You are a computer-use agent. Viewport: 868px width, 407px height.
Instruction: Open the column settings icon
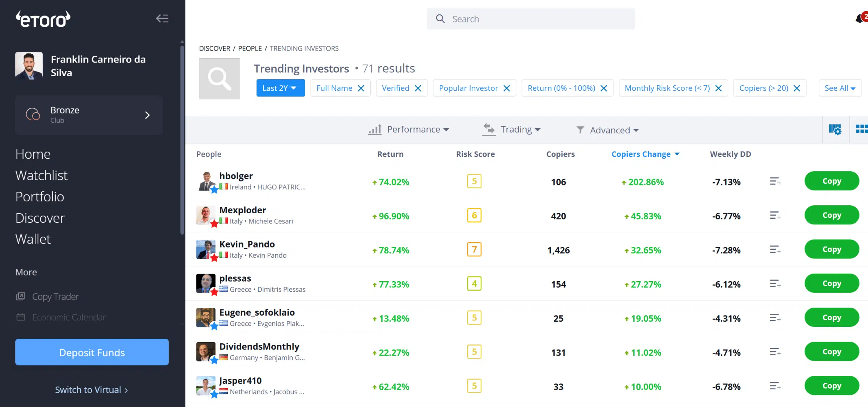(835, 129)
